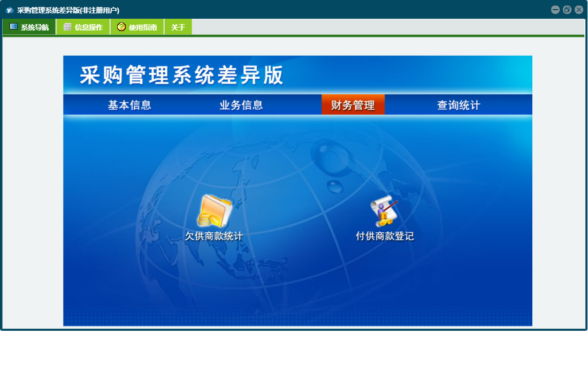
Task: Open the 关于 menu
Action: point(178,27)
